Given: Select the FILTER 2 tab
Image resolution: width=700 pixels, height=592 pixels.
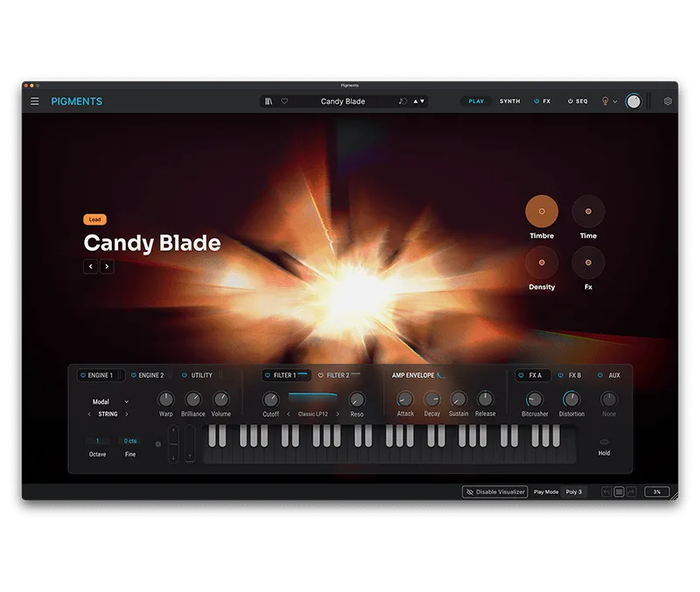Looking at the screenshot, I should pyautogui.click(x=338, y=375).
